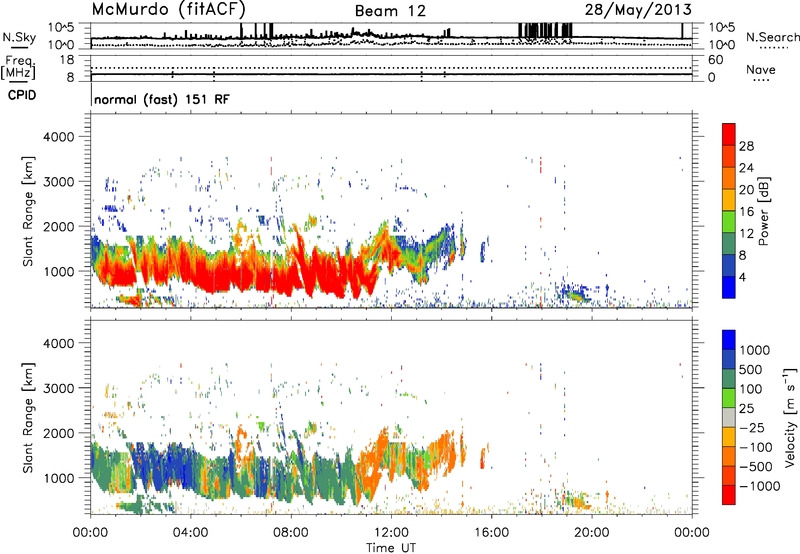The width and height of the screenshot is (800, 554).
Task: Click the 4000 tick on the power panel axis
Action: point(58,137)
